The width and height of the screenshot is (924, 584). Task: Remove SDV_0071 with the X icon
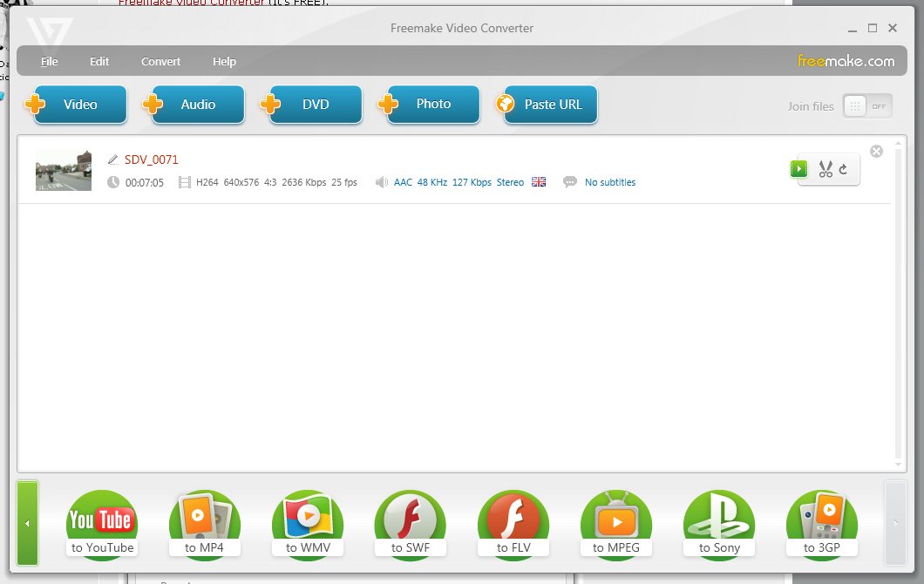click(876, 152)
